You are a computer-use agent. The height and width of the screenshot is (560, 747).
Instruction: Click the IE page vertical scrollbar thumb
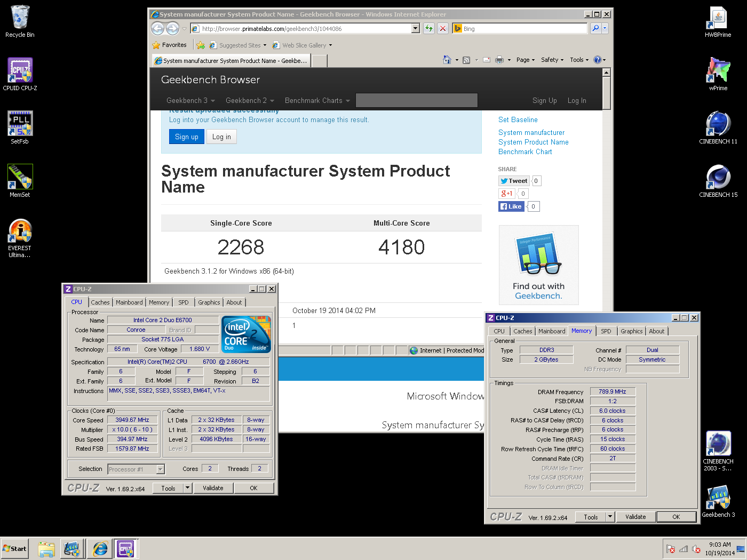click(x=606, y=93)
